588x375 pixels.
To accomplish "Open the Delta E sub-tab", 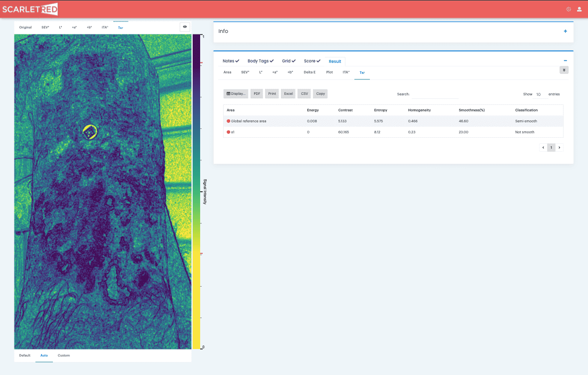I will (309, 72).
